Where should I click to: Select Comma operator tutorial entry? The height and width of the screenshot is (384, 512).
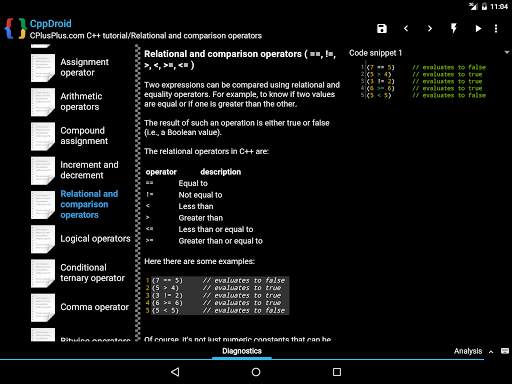click(94, 307)
